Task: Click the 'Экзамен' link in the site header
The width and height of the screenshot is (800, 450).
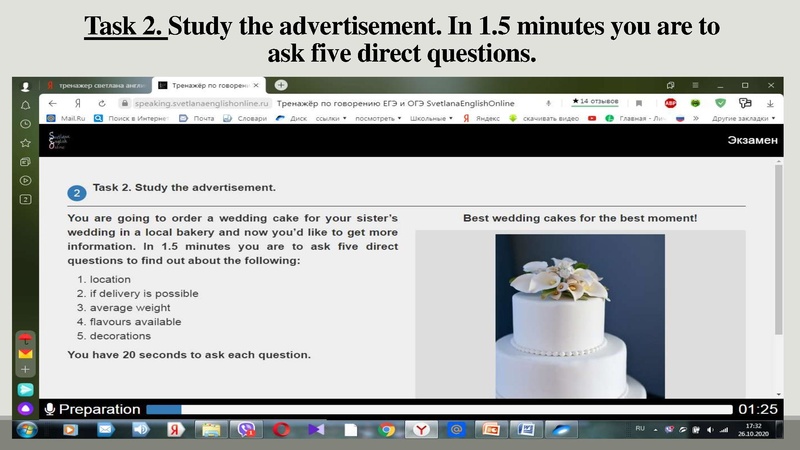Action: pos(752,140)
